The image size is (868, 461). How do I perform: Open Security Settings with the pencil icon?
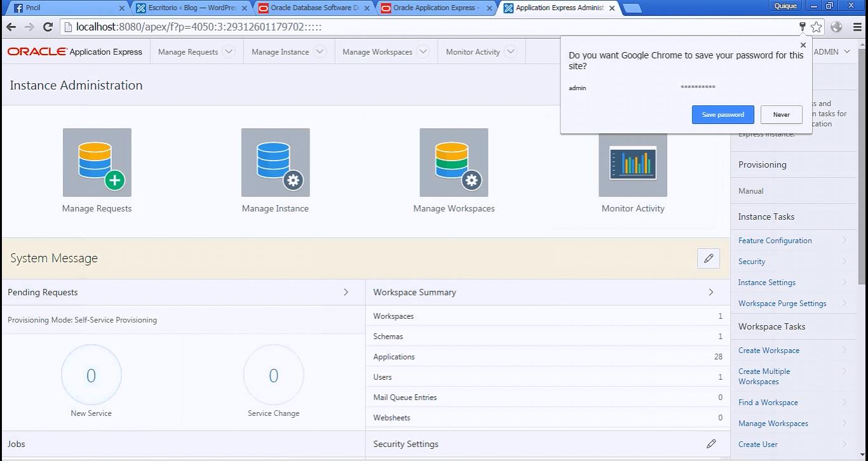pos(711,444)
